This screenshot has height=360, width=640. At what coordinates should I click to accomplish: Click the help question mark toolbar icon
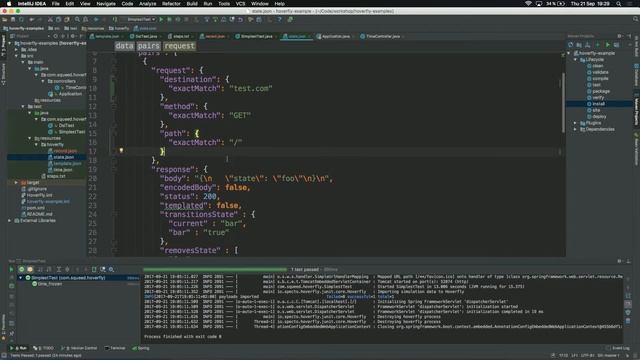pos(279,19)
